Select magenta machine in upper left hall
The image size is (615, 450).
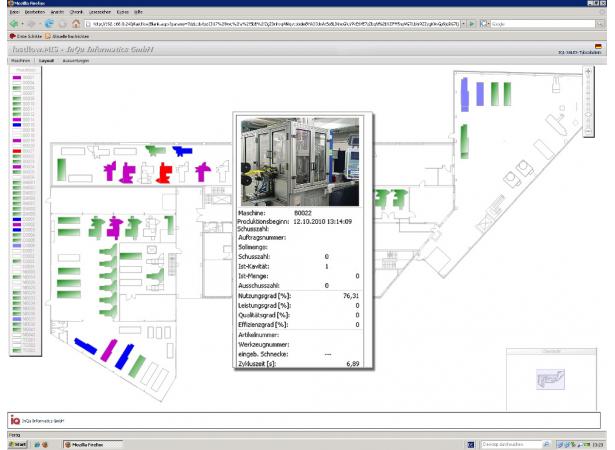tap(127, 172)
